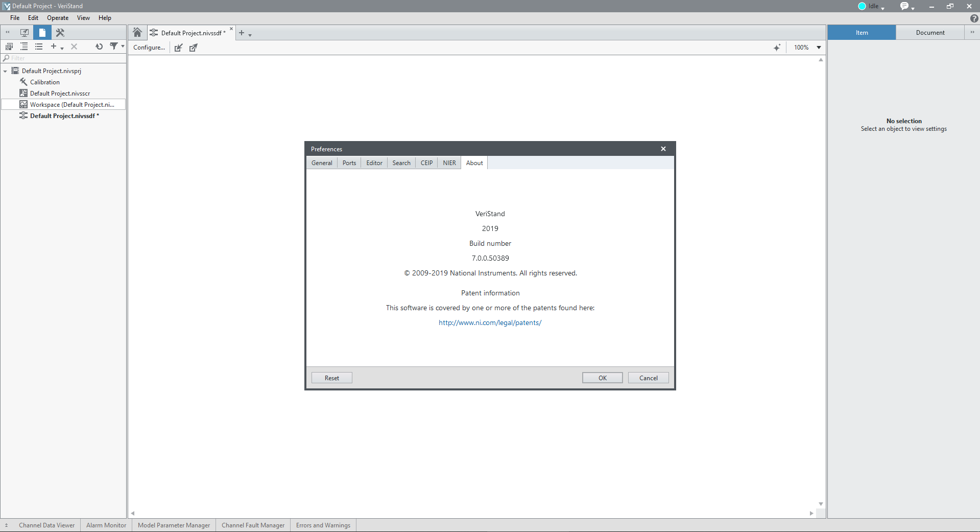Click the funnel filter icon
Screen dimensions: 980x532
click(x=114, y=47)
